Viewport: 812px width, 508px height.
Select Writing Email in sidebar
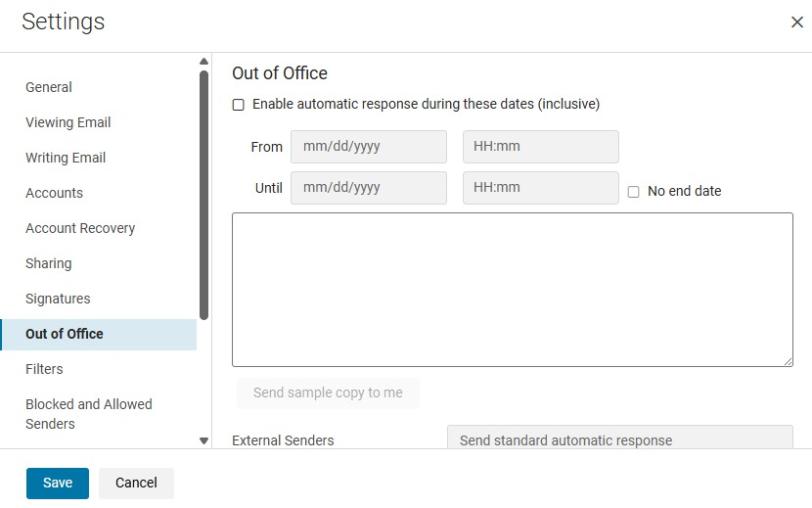tap(66, 158)
